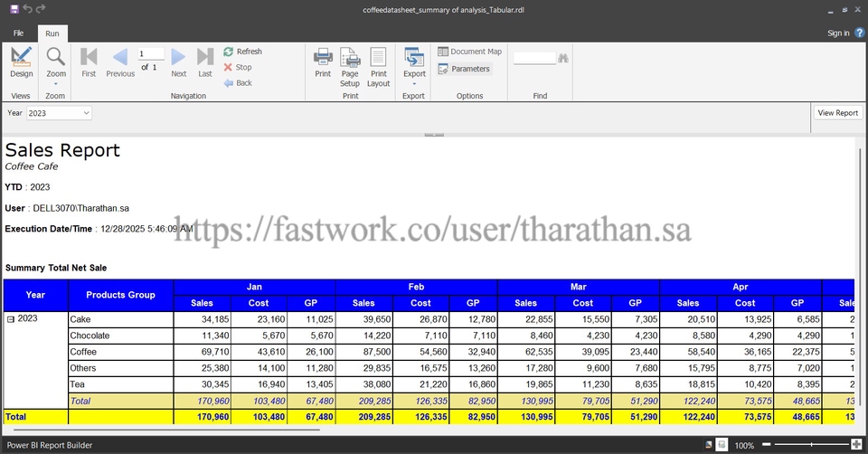Click the binoculars Find icon

[564, 58]
